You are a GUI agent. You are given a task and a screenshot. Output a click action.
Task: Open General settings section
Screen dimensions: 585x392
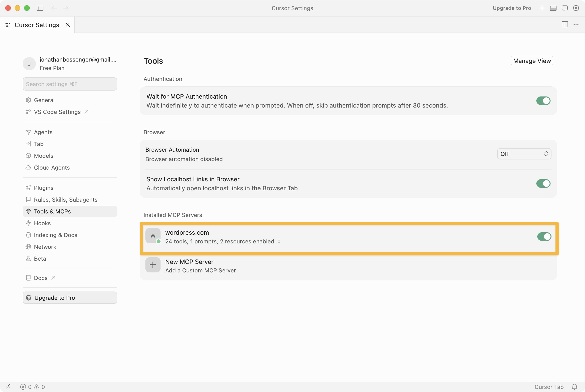tap(70, 100)
